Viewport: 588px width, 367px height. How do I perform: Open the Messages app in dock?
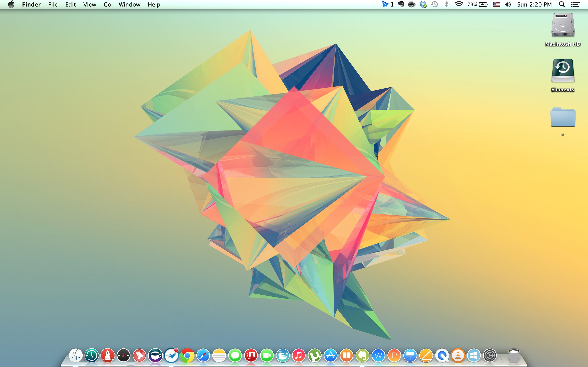pyautogui.click(x=235, y=356)
